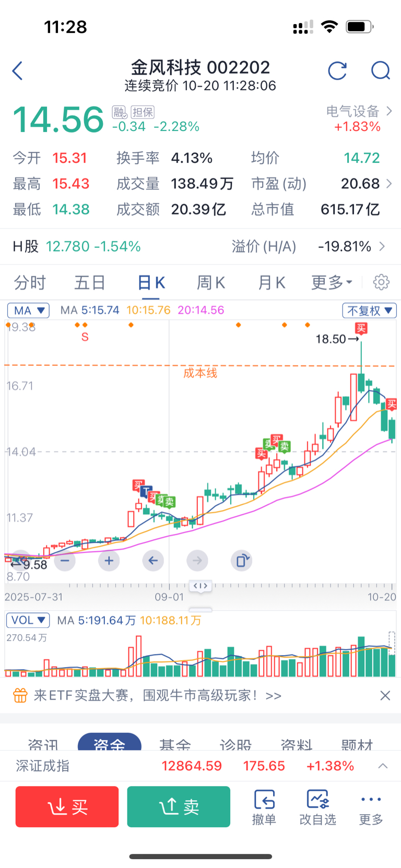Switch to 五日 chart tab
Viewport: 401px width, 868px height.
click(90, 282)
